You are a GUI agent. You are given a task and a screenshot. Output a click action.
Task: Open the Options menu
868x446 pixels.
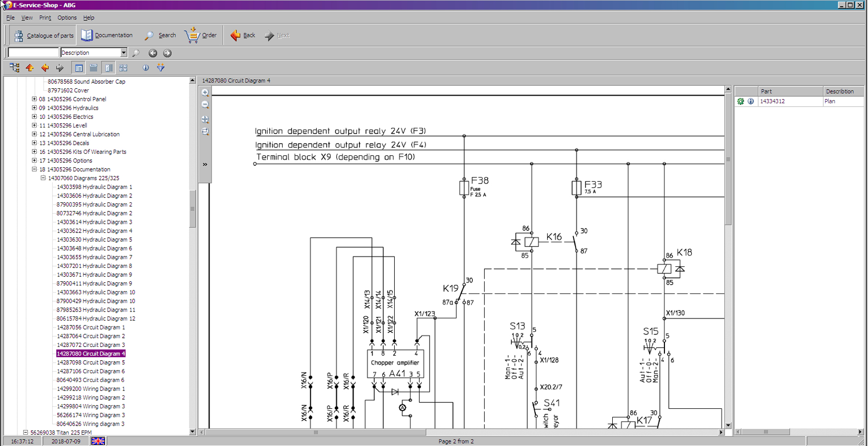tap(67, 18)
